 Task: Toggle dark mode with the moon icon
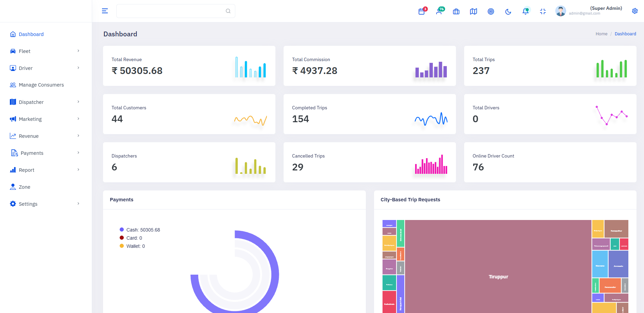508,12
